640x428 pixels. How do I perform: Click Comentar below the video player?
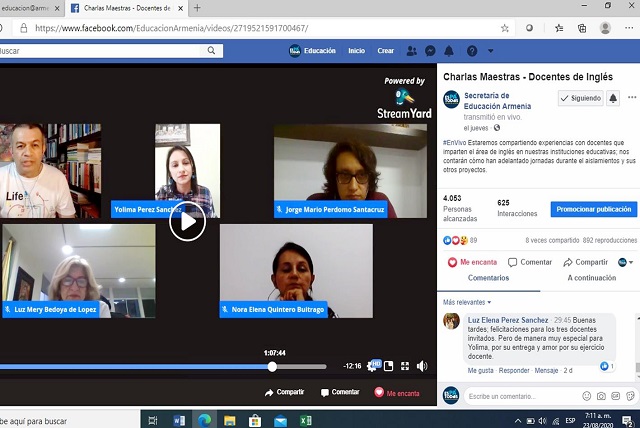pos(340,392)
